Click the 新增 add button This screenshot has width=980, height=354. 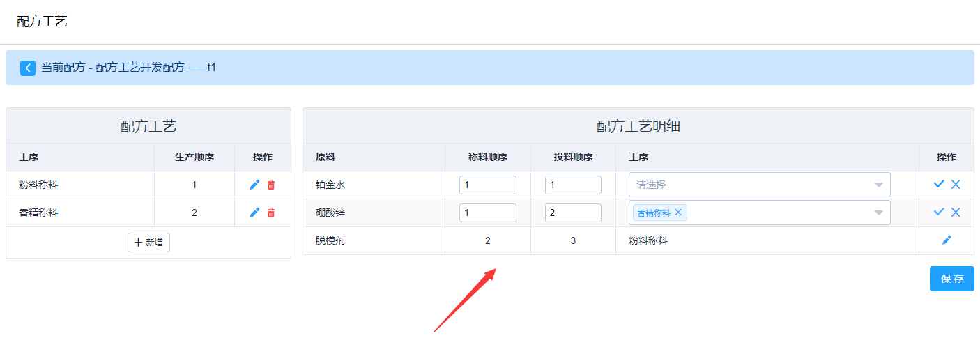pyautogui.click(x=148, y=242)
